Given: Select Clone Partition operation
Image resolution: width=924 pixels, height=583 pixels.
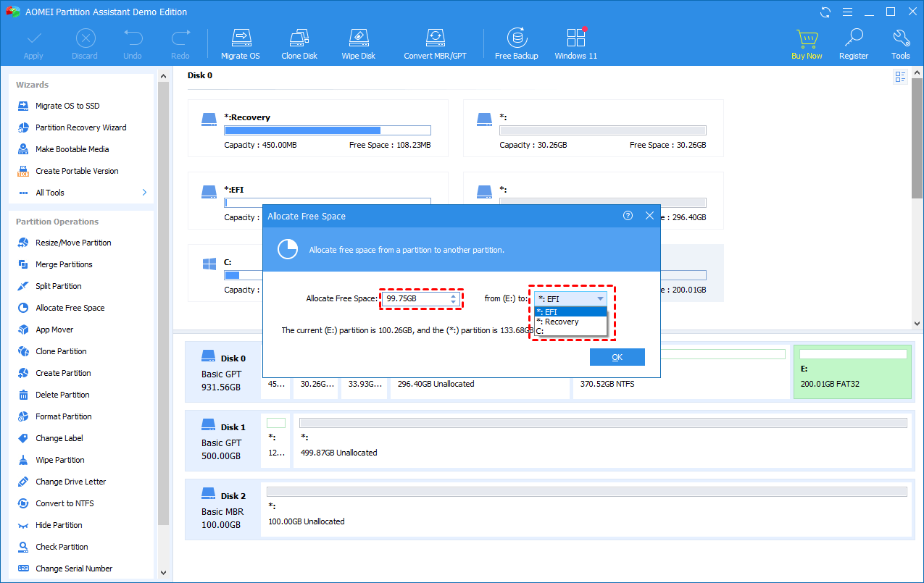Looking at the screenshot, I should 61,351.
